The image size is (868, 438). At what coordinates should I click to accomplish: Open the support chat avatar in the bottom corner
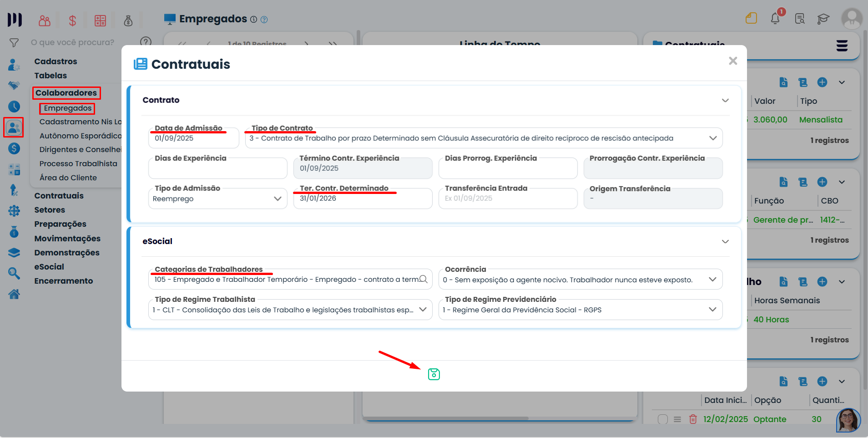point(848,420)
